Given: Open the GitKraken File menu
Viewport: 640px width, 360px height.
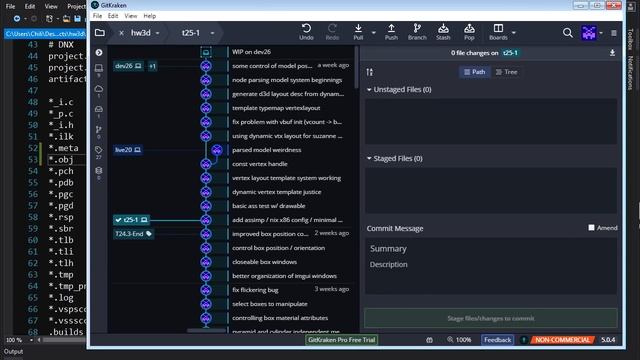Looking at the screenshot, I should (x=97, y=16).
